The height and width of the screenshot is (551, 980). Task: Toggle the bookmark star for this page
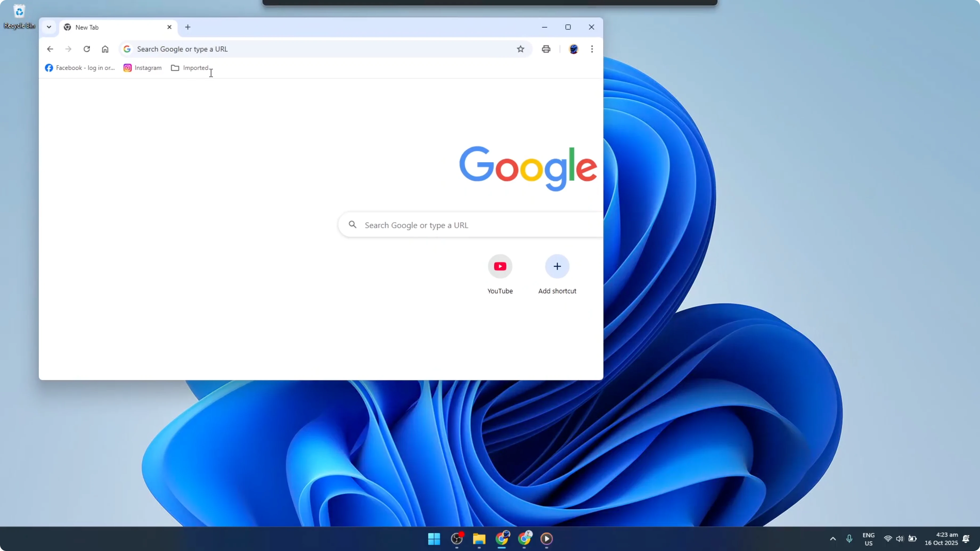(521, 49)
